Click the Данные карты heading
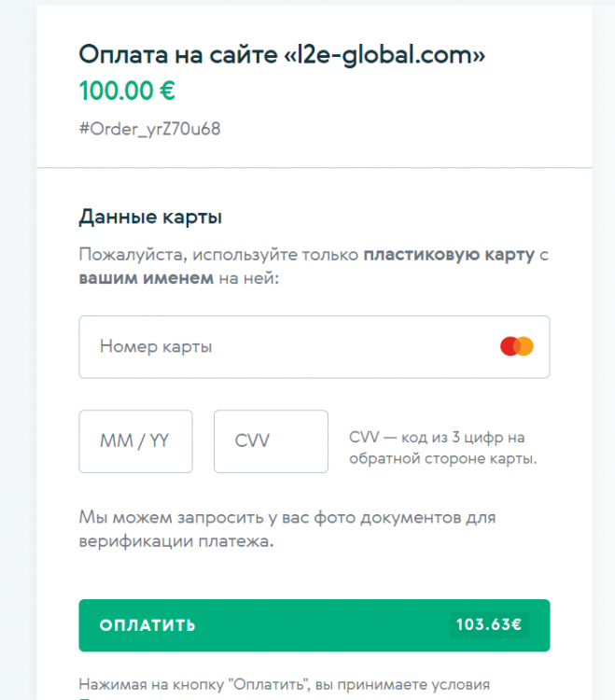 [150, 218]
